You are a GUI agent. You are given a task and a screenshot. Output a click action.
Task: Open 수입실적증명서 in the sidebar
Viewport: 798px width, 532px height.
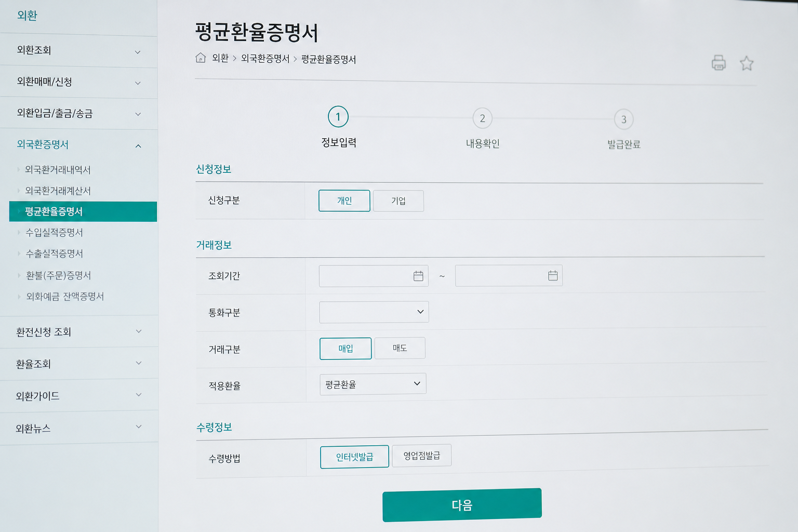tap(54, 232)
